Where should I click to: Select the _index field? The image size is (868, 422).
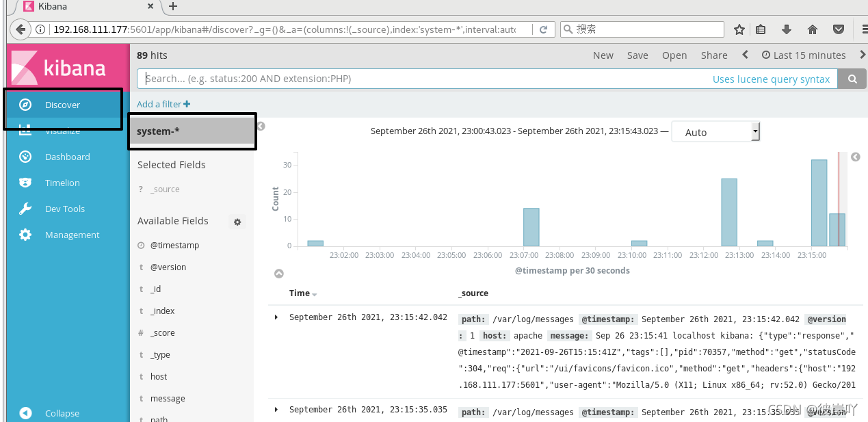tap(162, 311)
